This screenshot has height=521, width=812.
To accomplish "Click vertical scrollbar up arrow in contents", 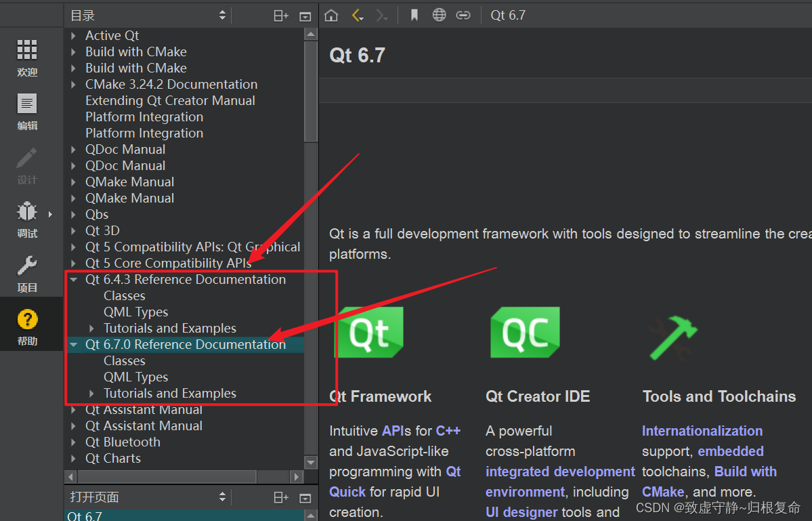I will 311,35.
